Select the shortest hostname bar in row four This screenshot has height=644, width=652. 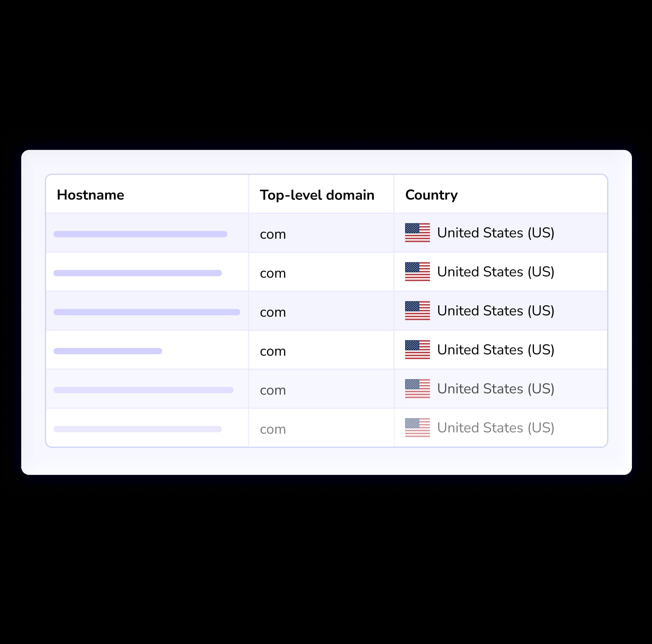point(107,351)
